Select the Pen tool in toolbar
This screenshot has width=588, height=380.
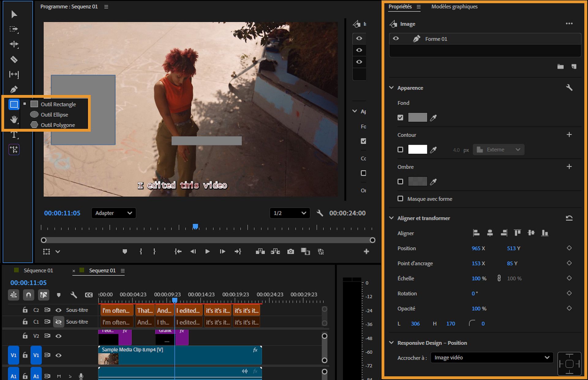(x=14, y=89)
